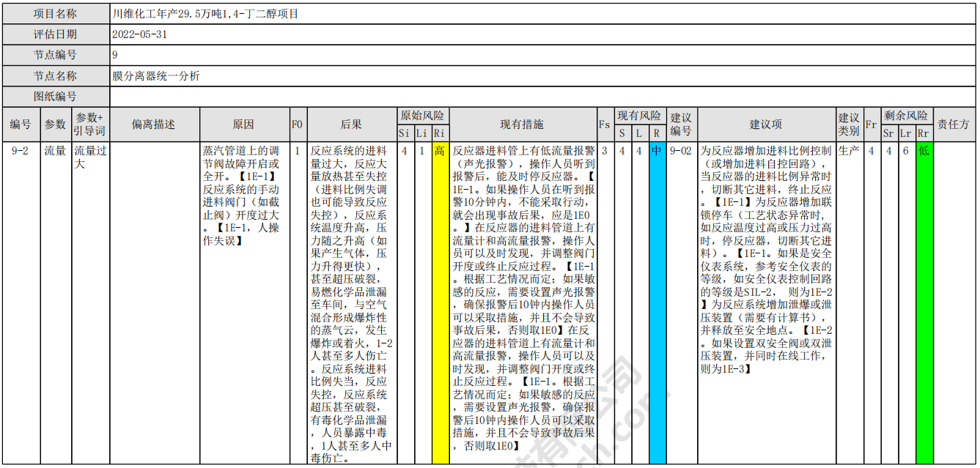Viewport: 980px width, 468px height.
Task: Click the Si sub-column header
Action: (405, 133)
